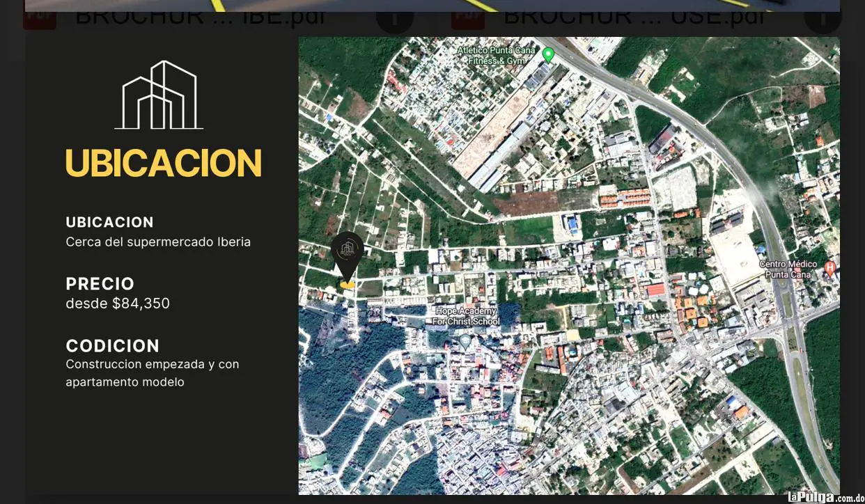
Task: Click the white UBICACION subheading
Action: pyautogui.click(x=109, y=222)
